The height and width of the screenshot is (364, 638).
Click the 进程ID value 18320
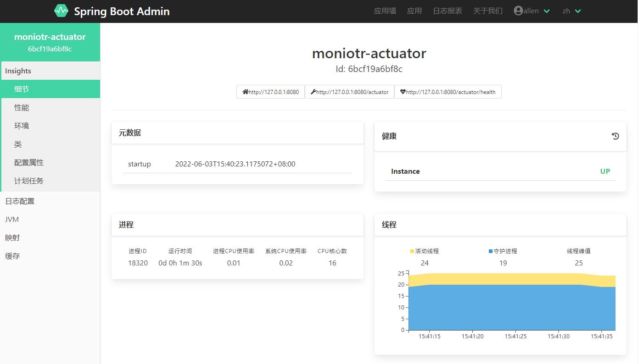(138, 263)
